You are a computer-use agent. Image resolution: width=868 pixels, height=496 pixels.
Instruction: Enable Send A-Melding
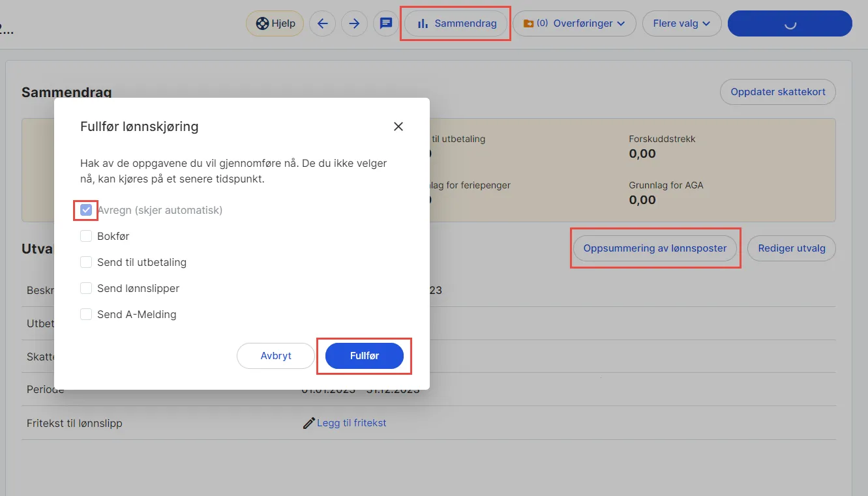tap(85, 314)
